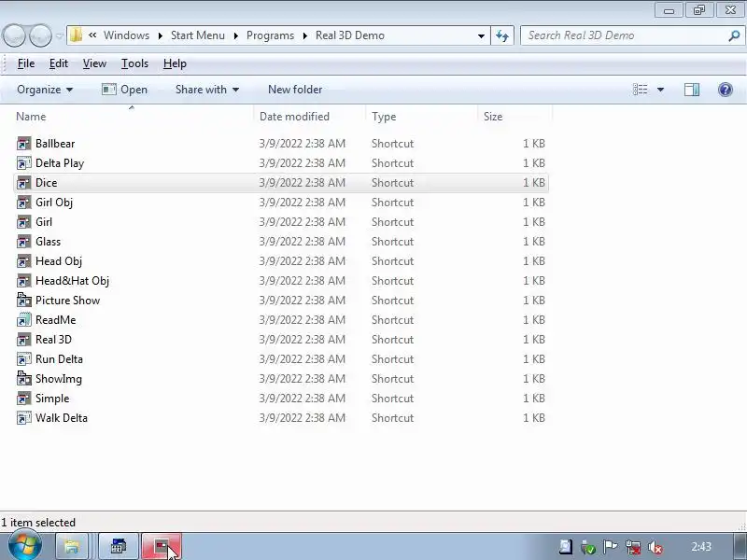747x560 pixels.
Task: Go forward using the Forward arrow button
Action: [40, 35]
